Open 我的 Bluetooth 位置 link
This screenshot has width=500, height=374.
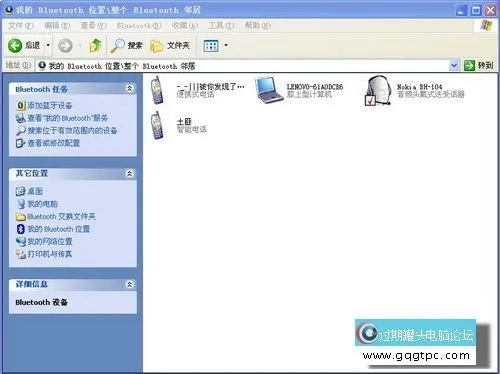point(59,229)
